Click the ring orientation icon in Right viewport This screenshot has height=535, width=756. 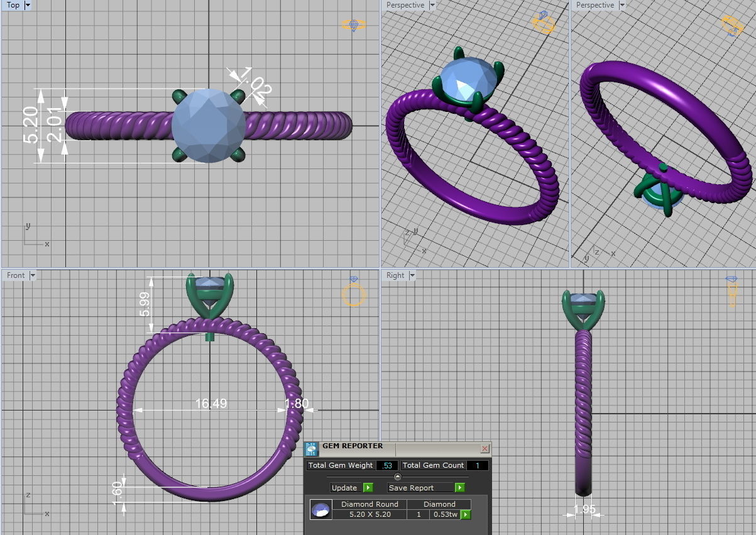tap(732, 292)
